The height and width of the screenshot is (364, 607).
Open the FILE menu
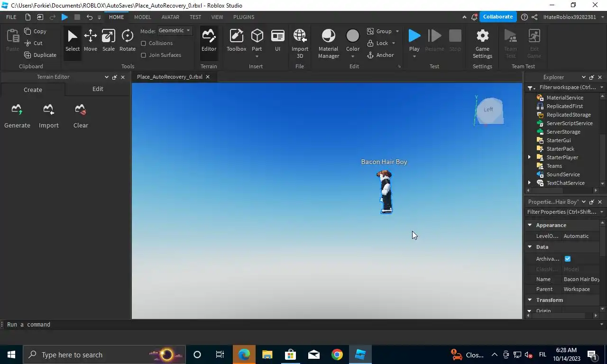tap(11, 17)
